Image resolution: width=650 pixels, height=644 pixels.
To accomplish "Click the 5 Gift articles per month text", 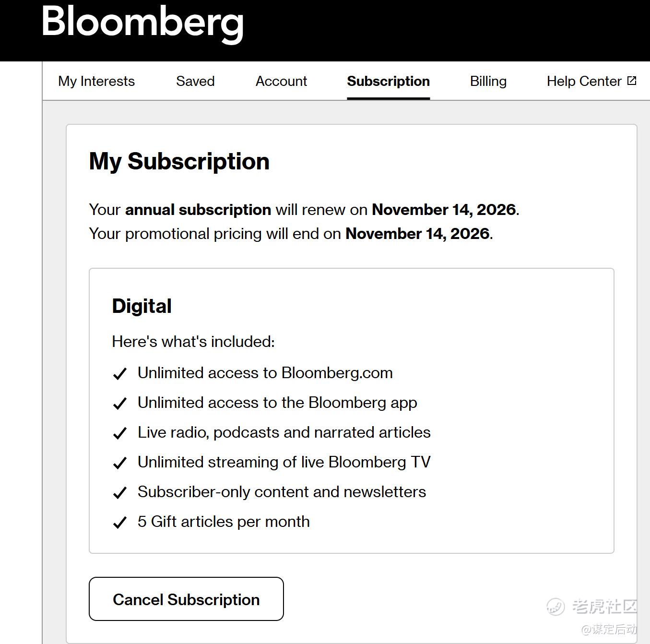I will point(224,522).
